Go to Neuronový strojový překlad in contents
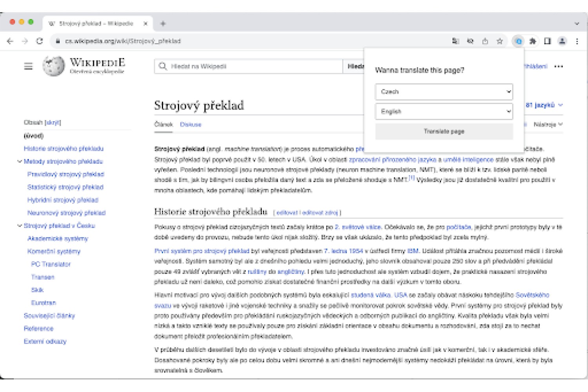The width and height of the screenshot is (588, 392). (x=66, y=213)
